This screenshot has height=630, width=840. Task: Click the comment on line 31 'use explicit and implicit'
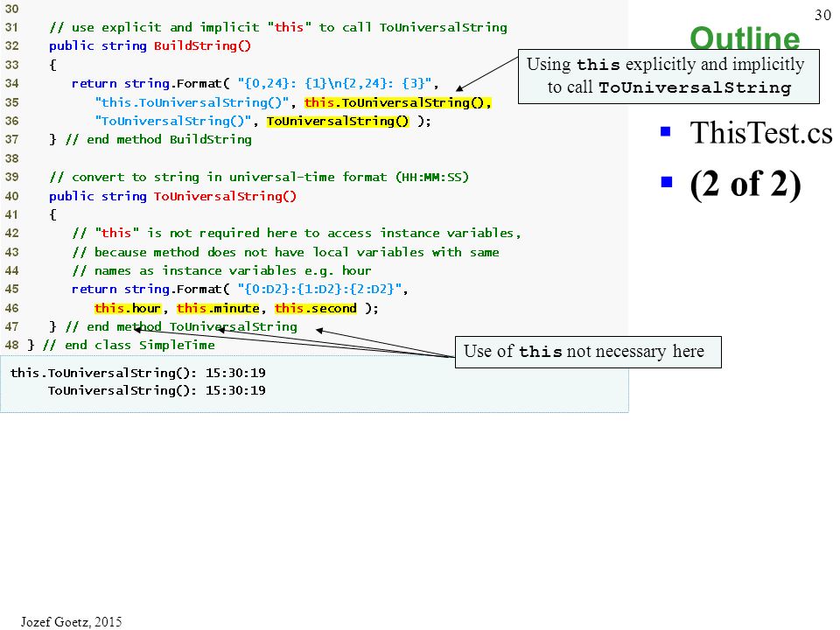click(278, 27)
